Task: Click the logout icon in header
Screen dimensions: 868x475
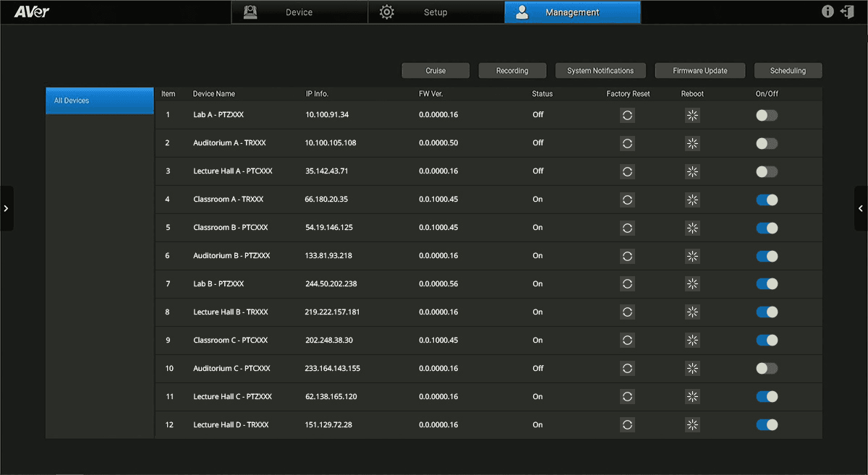Action: pyautogui.click(x=847, y=12)
